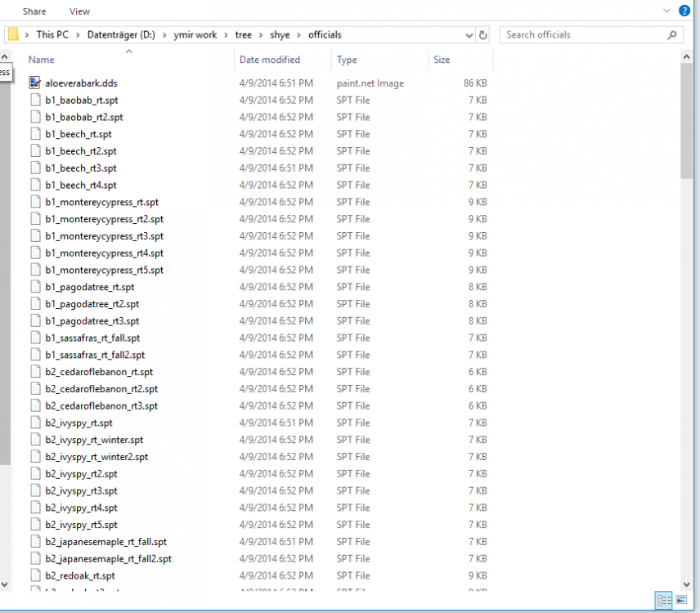Switch to the View tab
The image size is (700, 613).
pos(79,11)
